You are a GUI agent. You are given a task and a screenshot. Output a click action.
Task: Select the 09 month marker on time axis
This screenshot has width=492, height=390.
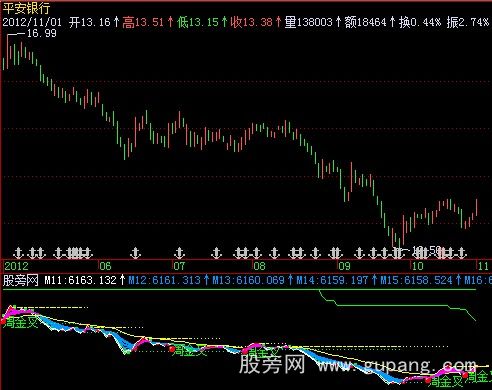coord(344,266)
